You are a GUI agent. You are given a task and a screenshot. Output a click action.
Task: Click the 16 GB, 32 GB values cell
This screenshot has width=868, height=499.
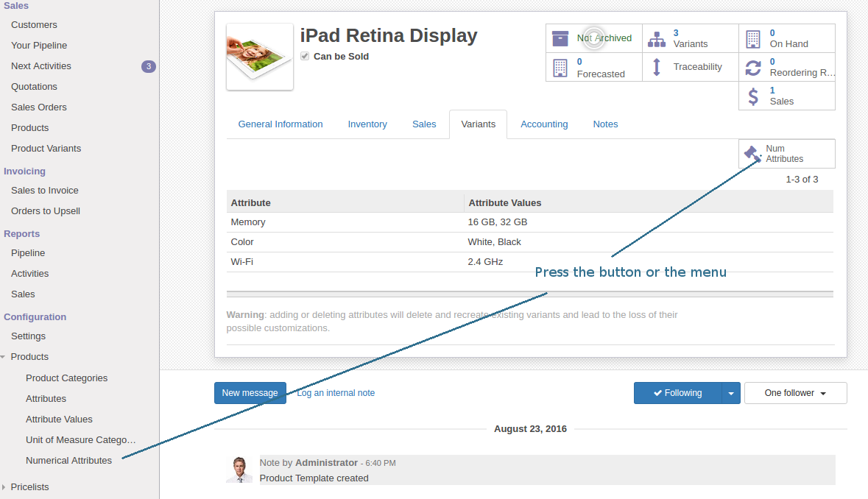point(497,222)
